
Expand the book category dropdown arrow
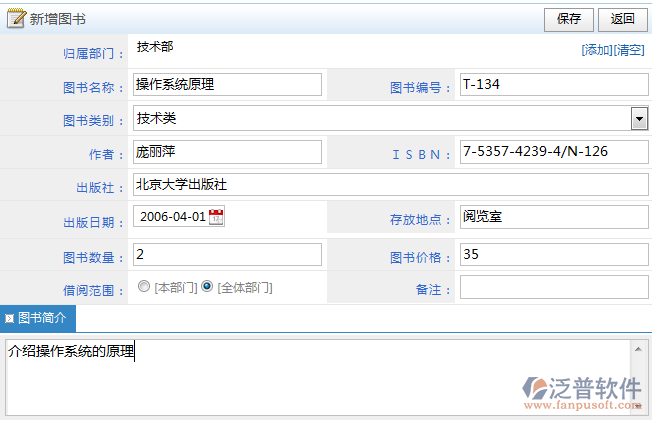639,120
